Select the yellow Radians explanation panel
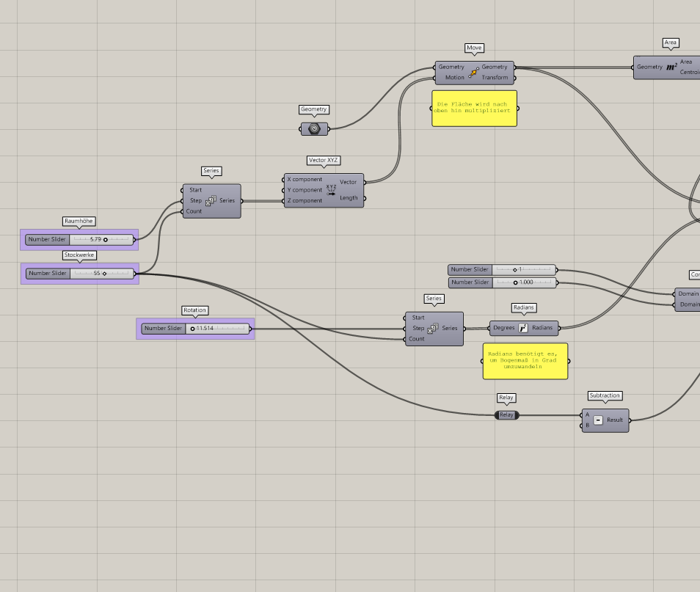The width and height of the screenshot is (700, 592). (x=525, y=362)
